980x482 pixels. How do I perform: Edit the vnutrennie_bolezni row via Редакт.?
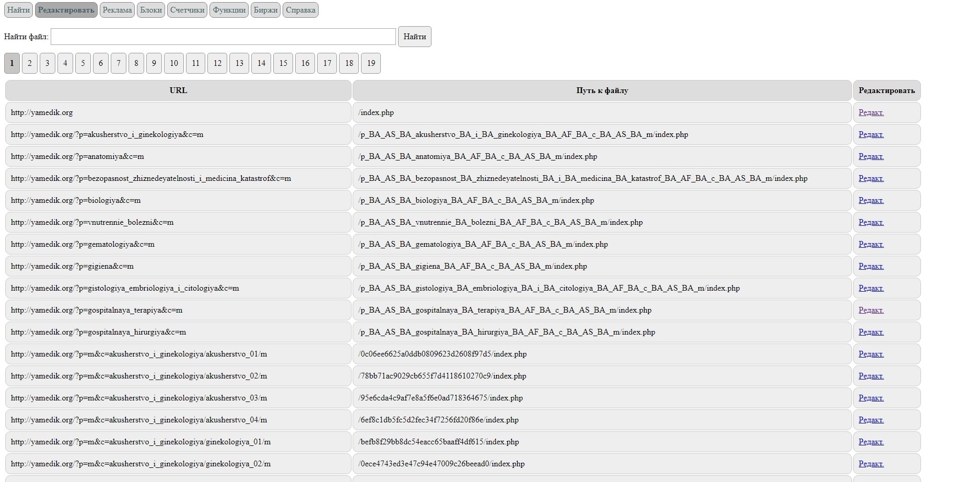(x=871, y=222)
